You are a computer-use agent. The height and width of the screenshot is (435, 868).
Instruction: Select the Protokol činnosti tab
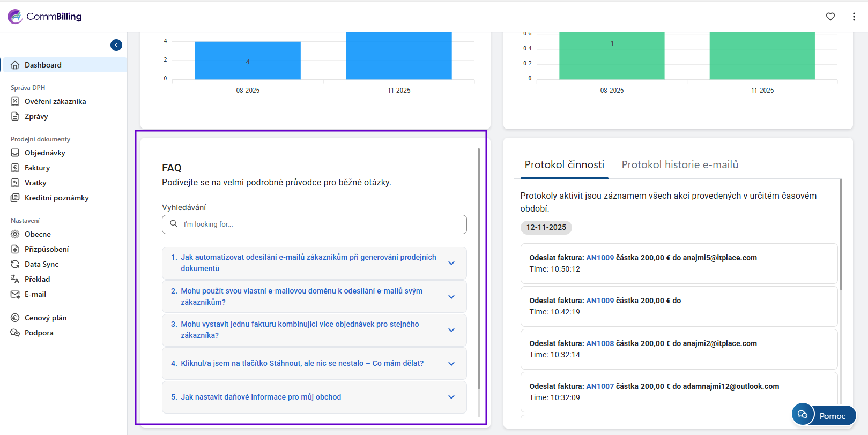(564, 165)
